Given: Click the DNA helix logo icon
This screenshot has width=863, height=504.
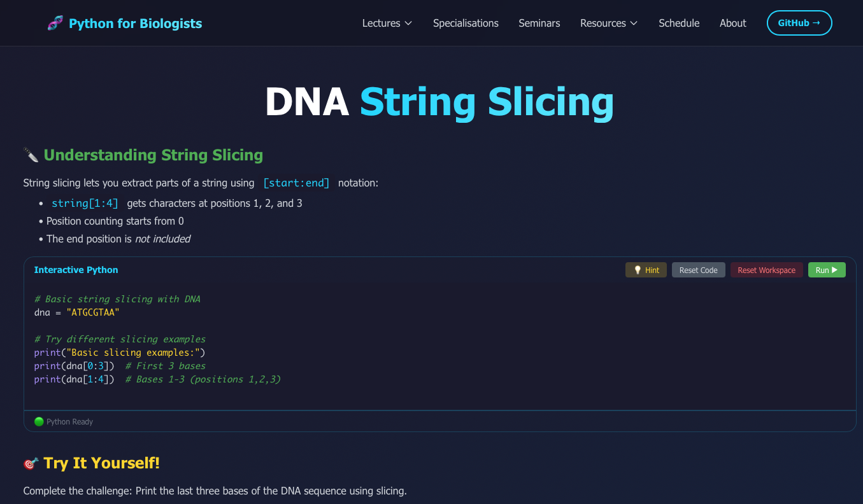Looking at the screenshot, I should 55,22.
